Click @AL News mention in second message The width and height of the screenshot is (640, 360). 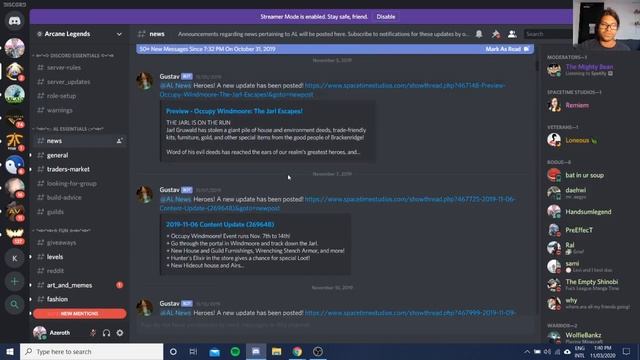[176, 199]
